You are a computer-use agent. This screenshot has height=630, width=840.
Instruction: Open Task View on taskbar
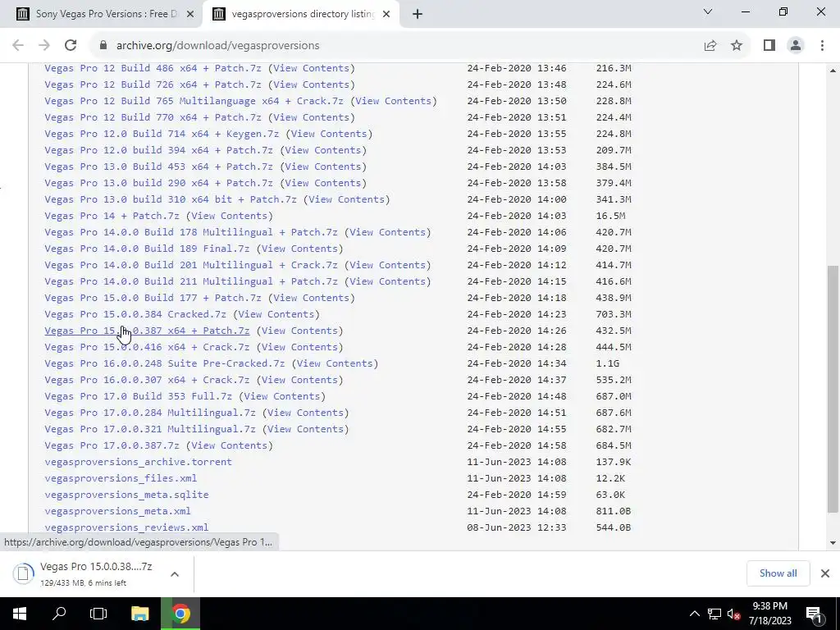(98, 614)
